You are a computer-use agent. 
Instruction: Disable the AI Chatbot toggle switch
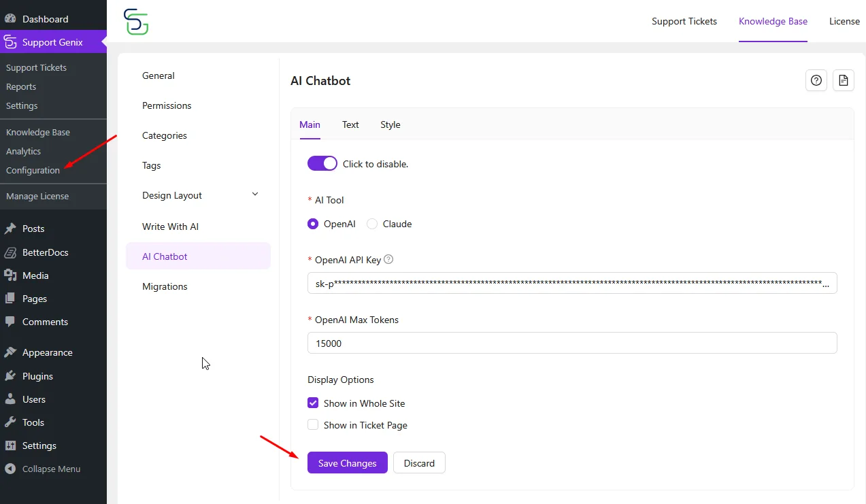point(322,163)
